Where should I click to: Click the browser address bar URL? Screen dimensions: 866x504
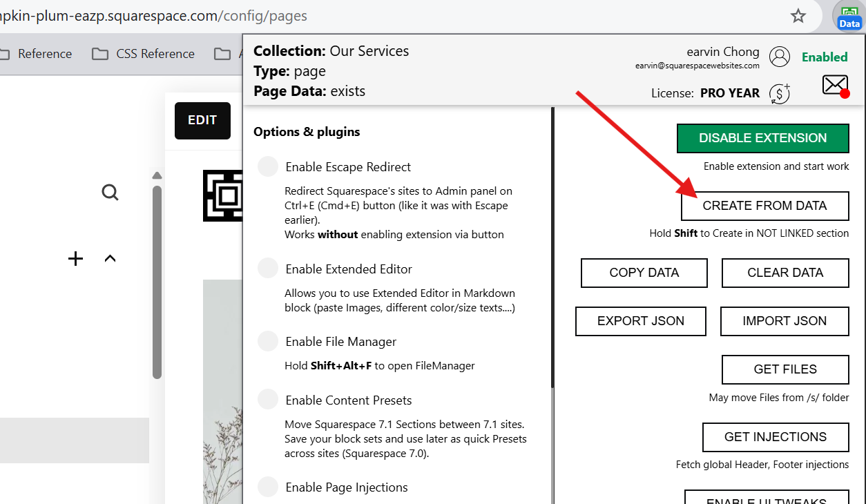point(153,15)
